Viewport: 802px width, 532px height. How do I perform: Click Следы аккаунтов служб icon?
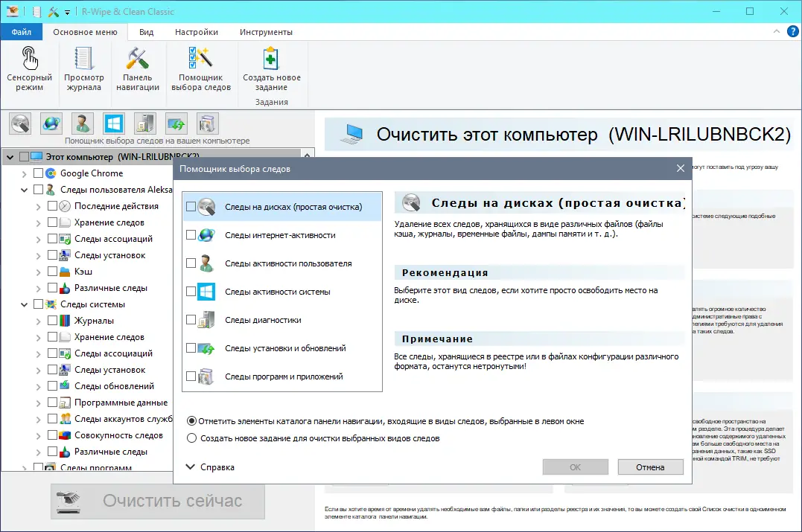coord(65,419)
